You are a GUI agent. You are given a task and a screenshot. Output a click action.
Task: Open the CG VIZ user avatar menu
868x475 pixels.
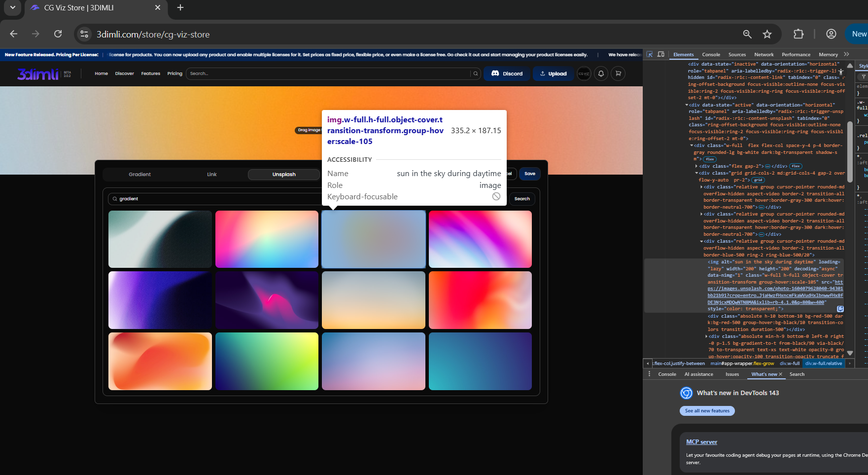click(584, 73)
